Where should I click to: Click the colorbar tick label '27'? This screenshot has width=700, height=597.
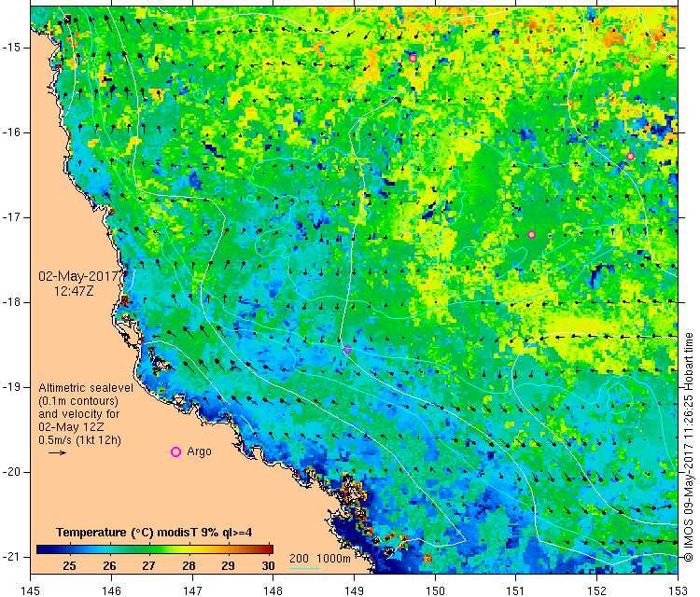tap(148, 566)
